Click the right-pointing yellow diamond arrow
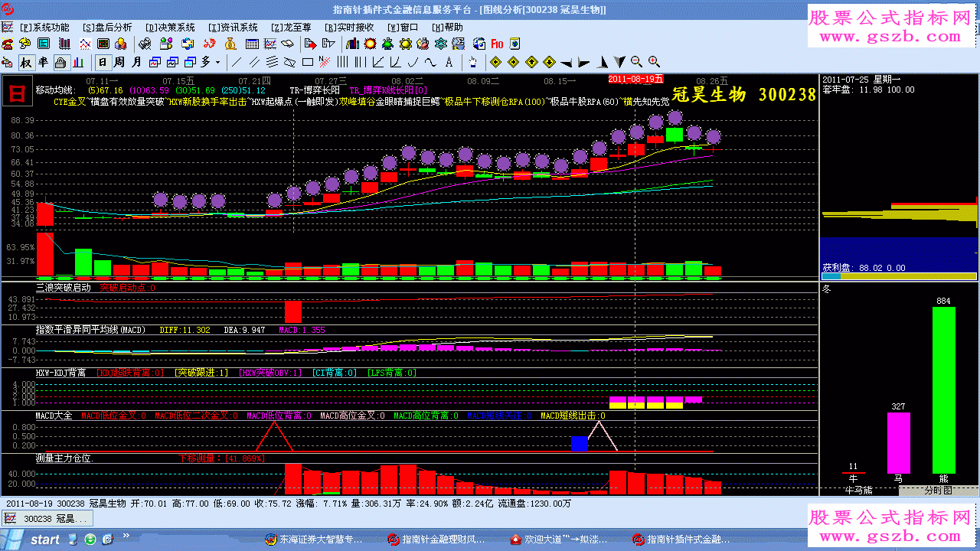Screen dimensions: 980x551 click(x=513, y=62)
